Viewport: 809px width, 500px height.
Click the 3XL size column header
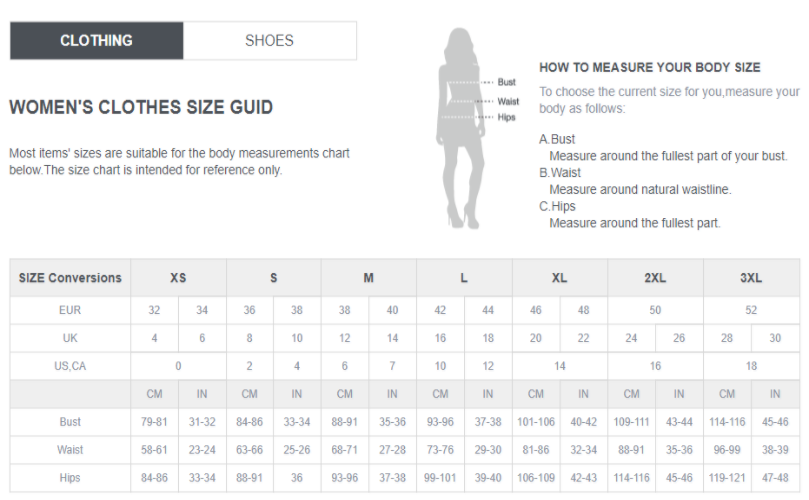pos(751,278)
